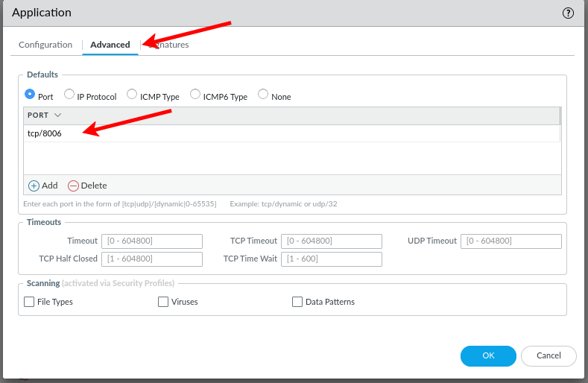Viewport: 588px width, 383px height.
Task: Open the Advanced tab
Action: point(110,45)
